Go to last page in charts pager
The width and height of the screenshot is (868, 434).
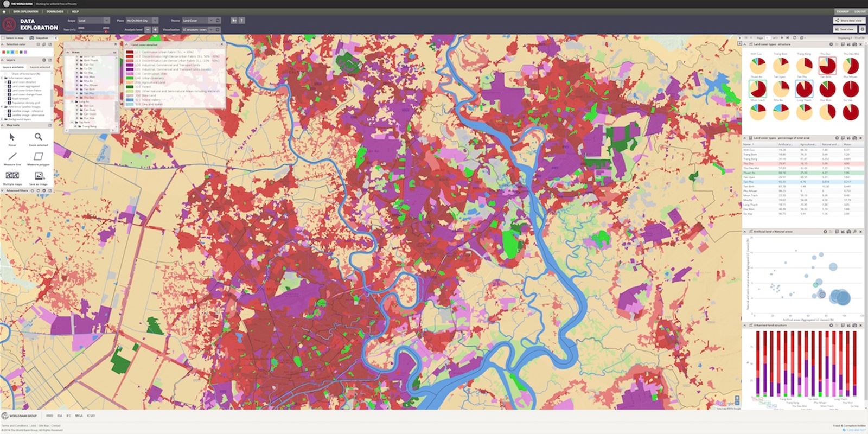[x=788, y=38]
